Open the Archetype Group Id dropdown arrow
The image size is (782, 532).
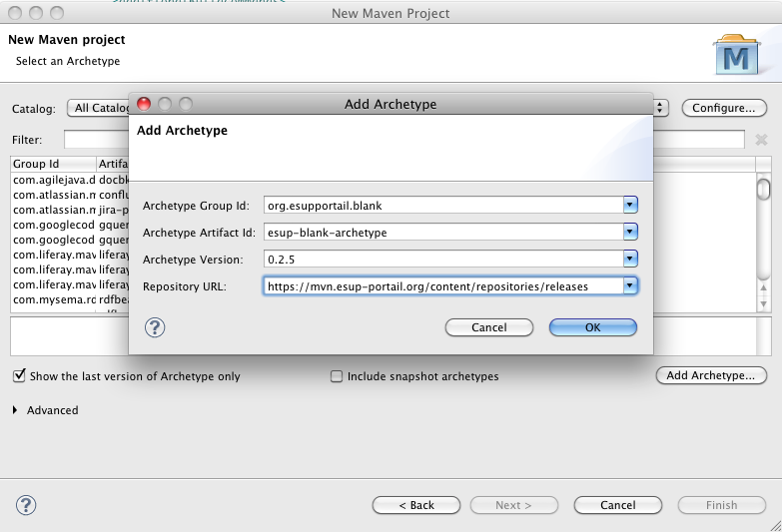point(630,206)
